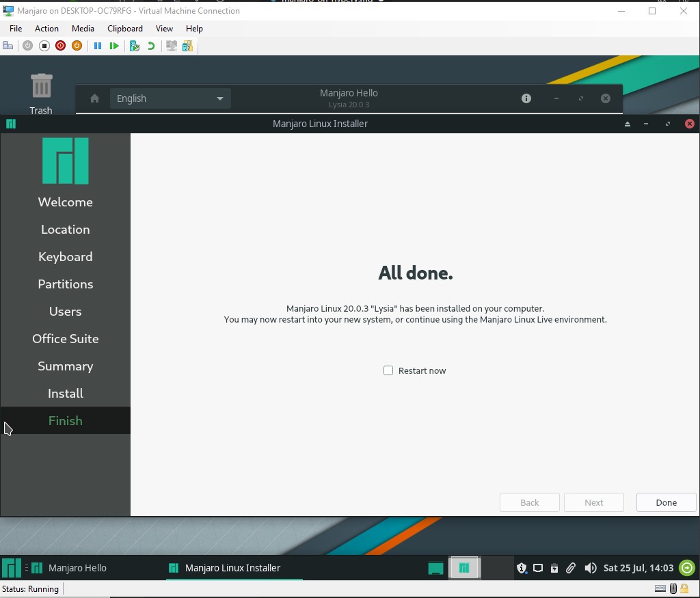Click the green Revert arrow icon

click(x=151, y=46)
